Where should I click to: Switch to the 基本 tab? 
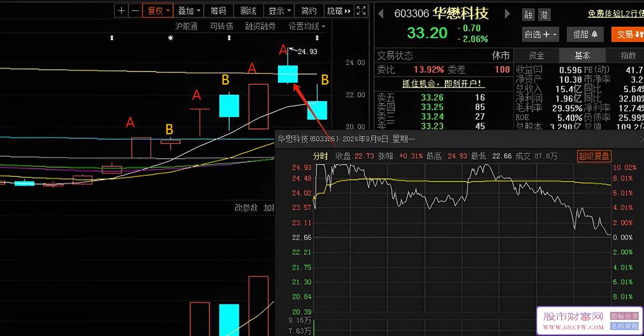click(582, 55)
